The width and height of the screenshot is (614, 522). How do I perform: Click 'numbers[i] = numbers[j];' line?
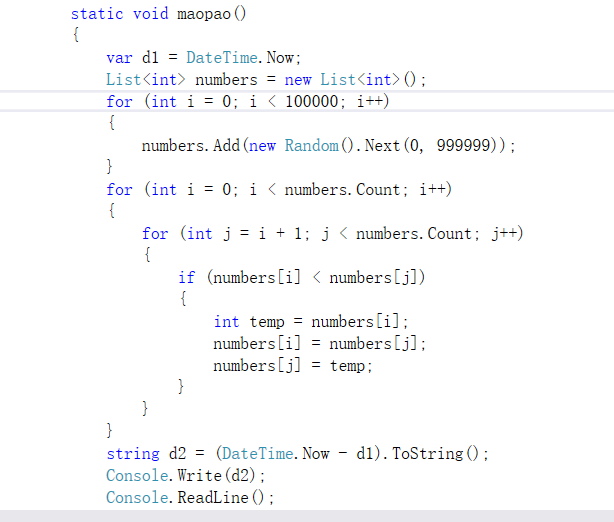click(x=320, y=344)
